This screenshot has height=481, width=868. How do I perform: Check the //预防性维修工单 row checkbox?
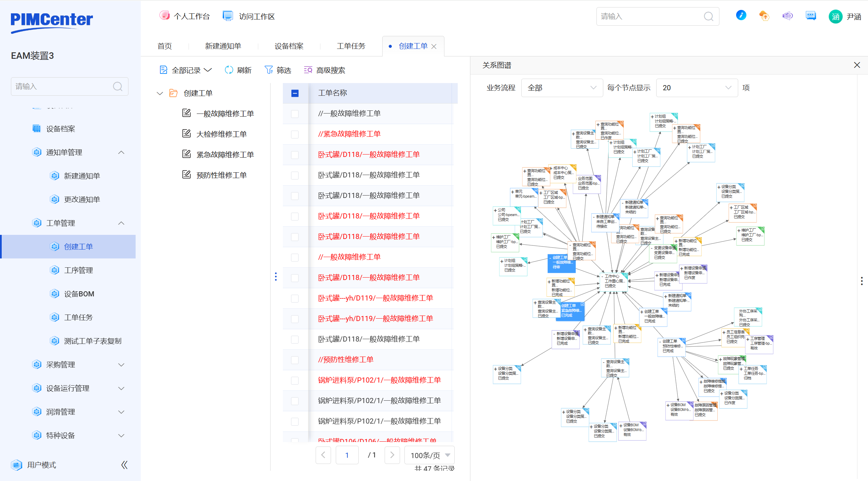(x=295, y=360)
